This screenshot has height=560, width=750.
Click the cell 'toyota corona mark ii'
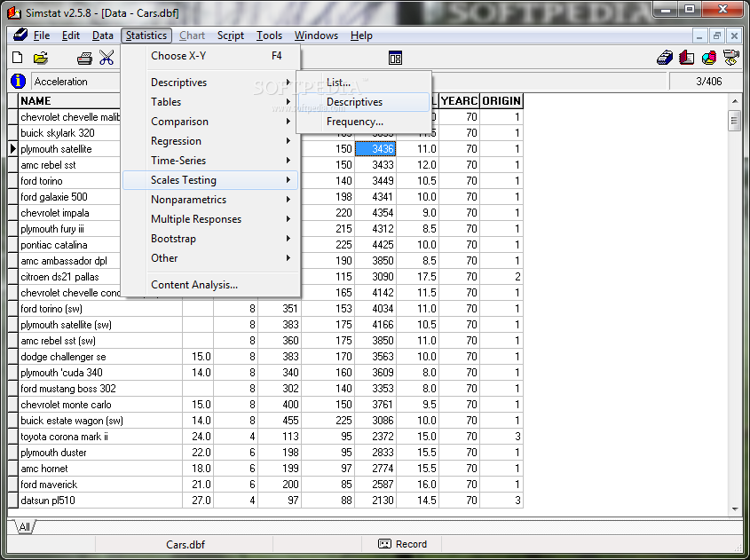(x=100, y=437)
